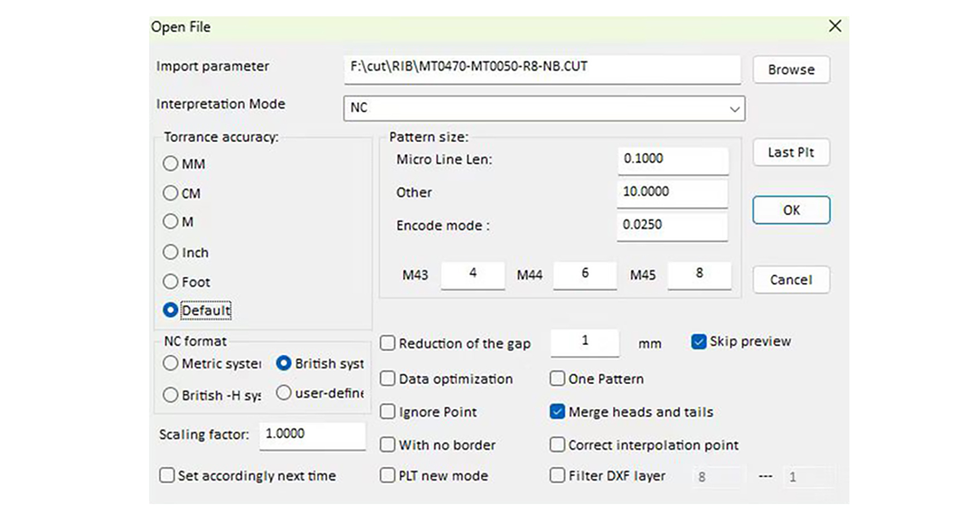Viewport: 980px width, 513px height.
Task: Click the M43 value field
Action: click(x=473, y=275)
